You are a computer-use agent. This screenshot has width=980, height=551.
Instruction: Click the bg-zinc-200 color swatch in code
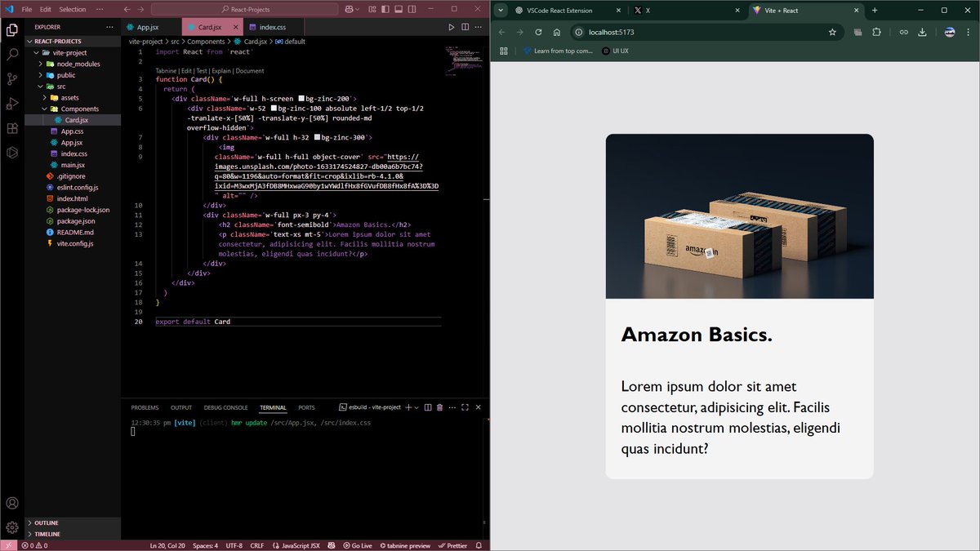(x=302, y=98)
